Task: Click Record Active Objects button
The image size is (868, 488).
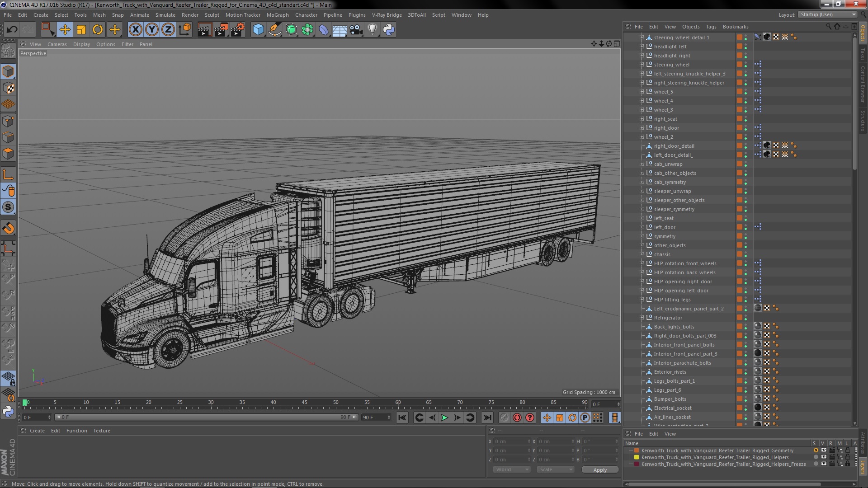Action: (505, 418)
